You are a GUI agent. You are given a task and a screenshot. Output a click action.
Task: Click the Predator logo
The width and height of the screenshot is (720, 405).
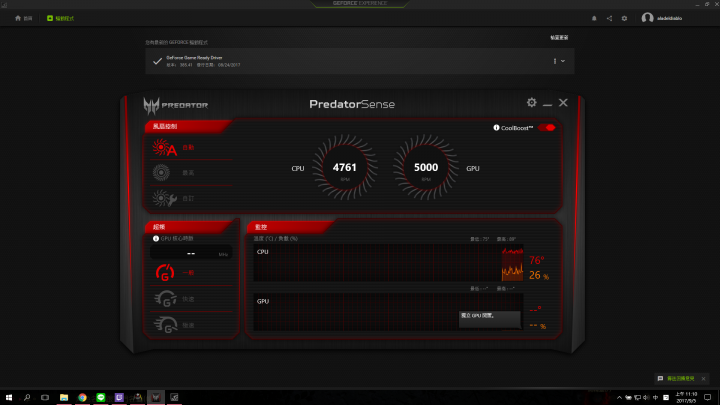pyautogui.click(x=175, y=105)
